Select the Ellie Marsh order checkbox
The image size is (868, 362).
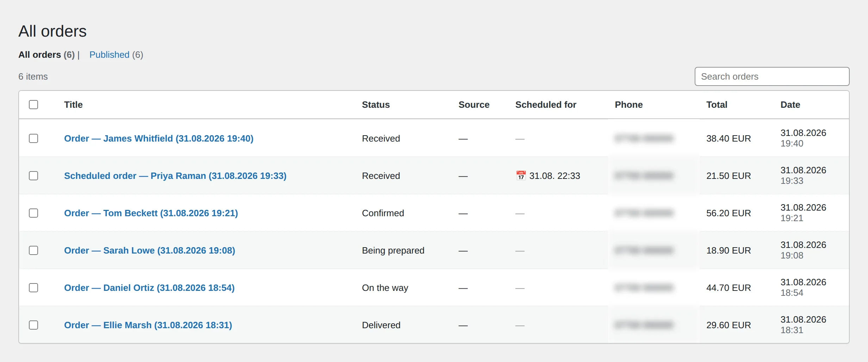[33, 325]
